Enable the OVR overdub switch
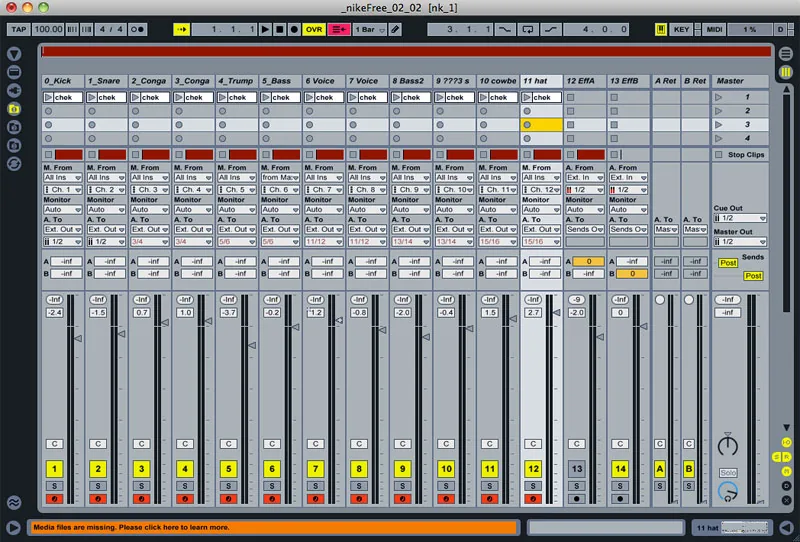The image size is (800, 542). [315, 30]
